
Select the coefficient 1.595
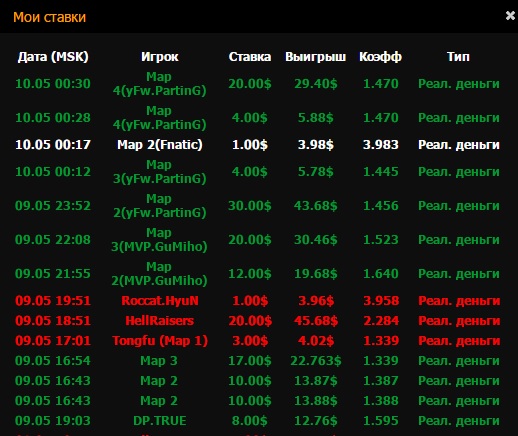(380, 421)
